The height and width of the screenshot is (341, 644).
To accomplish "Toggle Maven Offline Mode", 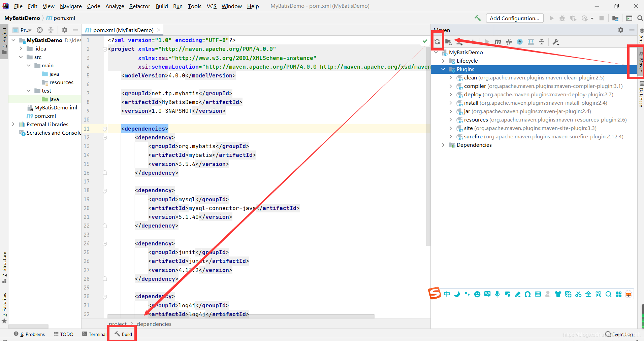I will [x=509, y=42].
